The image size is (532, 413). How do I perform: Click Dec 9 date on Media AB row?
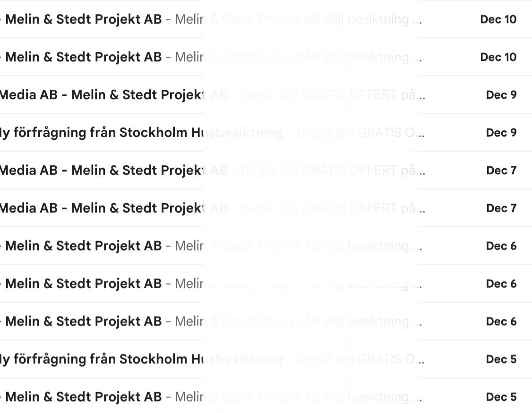click(x=501, y=95)
